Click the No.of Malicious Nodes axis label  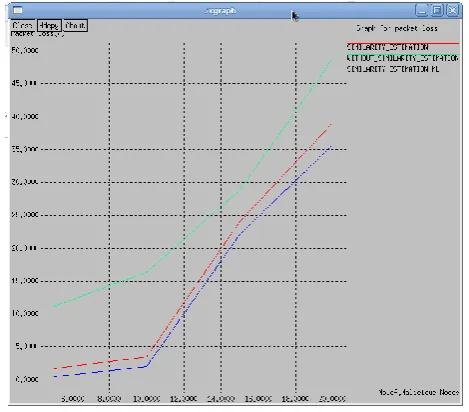click(418, 392)
